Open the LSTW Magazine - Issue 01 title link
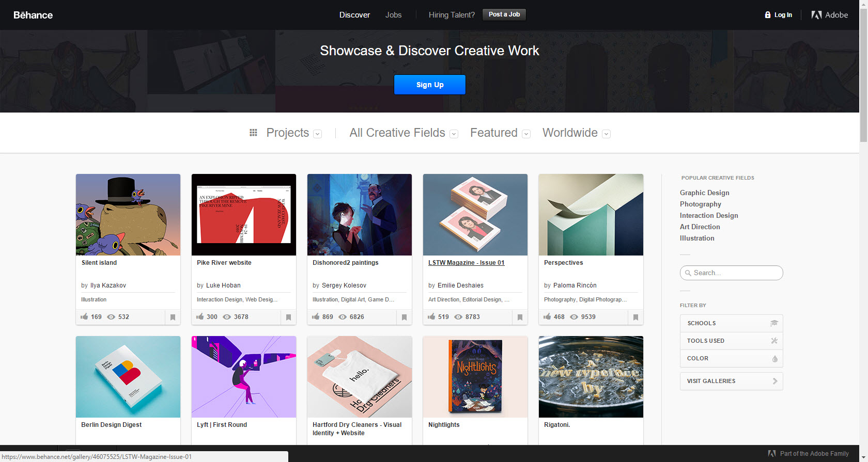The image size is (868, 462). click(x=467, y=263)
